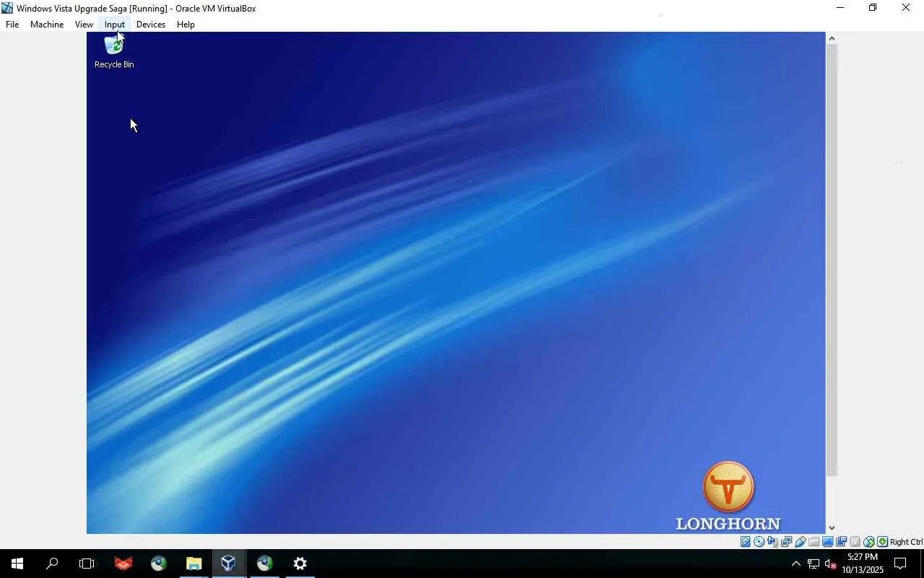Show hidden system tray icons
Image resolution: width=924 pixels, height=578 pixels.
tap(796, 564)
